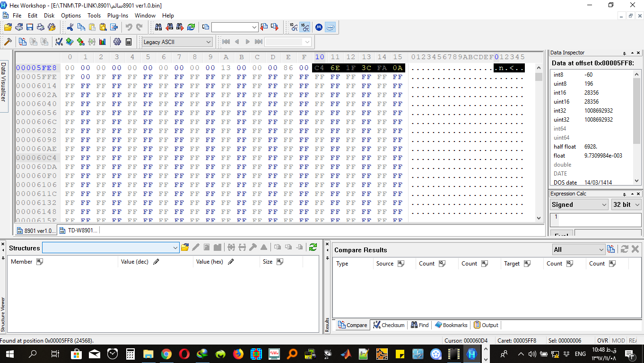
Task: Click the Eval button in Expression Calc
Action: coord(562,234)
